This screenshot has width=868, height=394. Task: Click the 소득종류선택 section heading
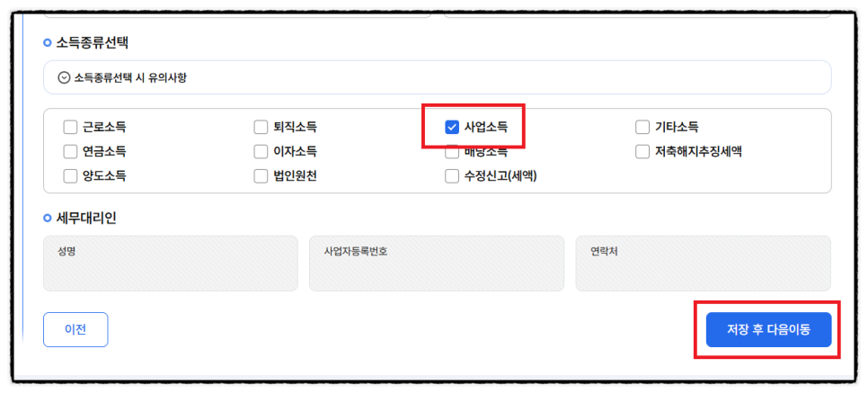(92, 42)
